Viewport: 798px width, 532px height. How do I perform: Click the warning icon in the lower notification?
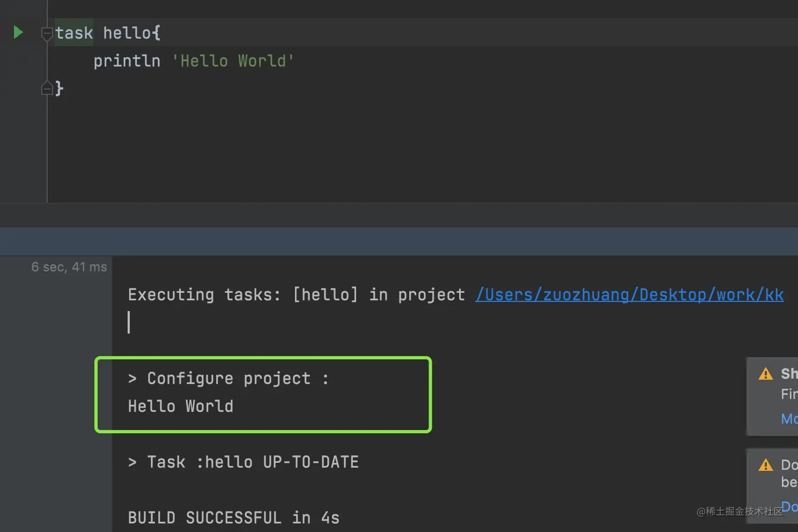pyautogui.click(x=766, y=464)
